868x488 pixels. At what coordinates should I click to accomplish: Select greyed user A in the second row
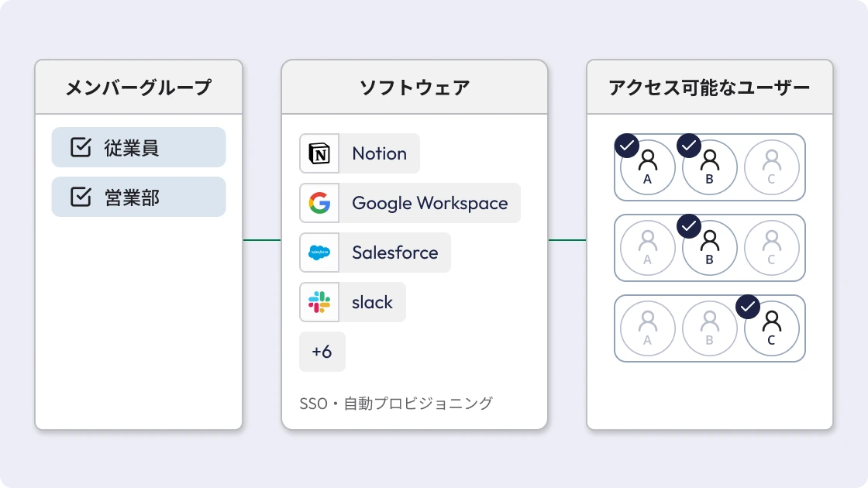pos(648,248)
